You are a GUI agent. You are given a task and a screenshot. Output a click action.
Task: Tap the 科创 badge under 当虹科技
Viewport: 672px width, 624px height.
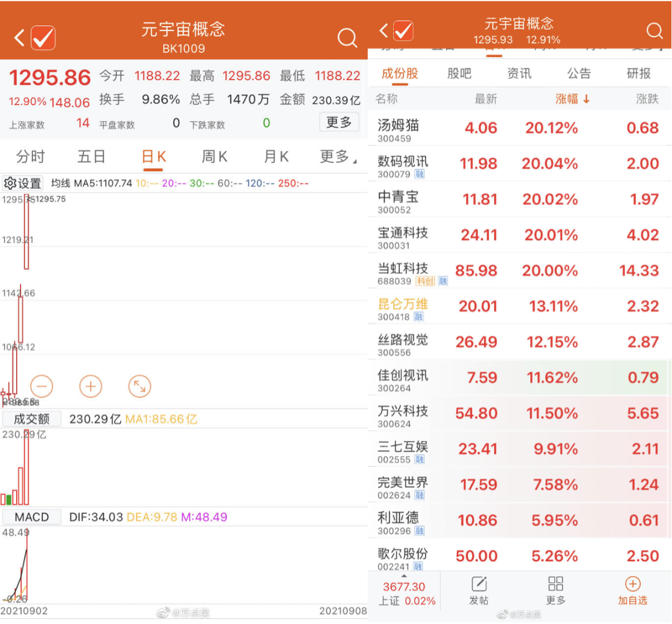[426, 281]
